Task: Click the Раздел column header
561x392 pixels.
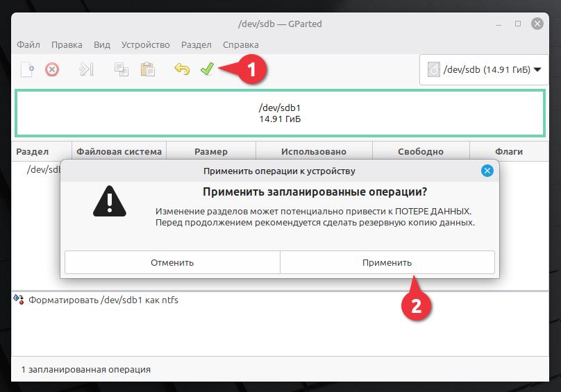Action: point(42,152)
